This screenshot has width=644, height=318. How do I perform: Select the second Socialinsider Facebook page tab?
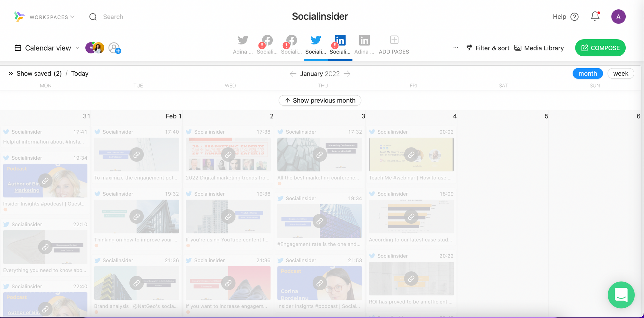click(x=291, y=45)
